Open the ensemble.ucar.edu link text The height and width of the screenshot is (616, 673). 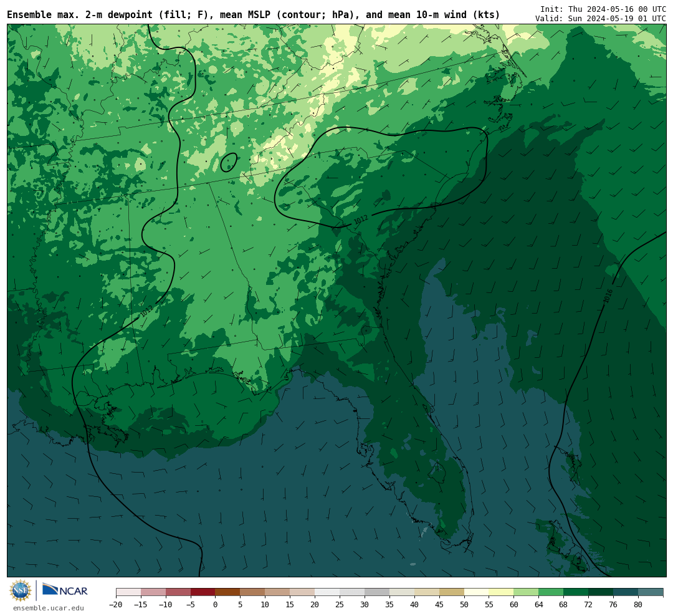click(49, 608)
